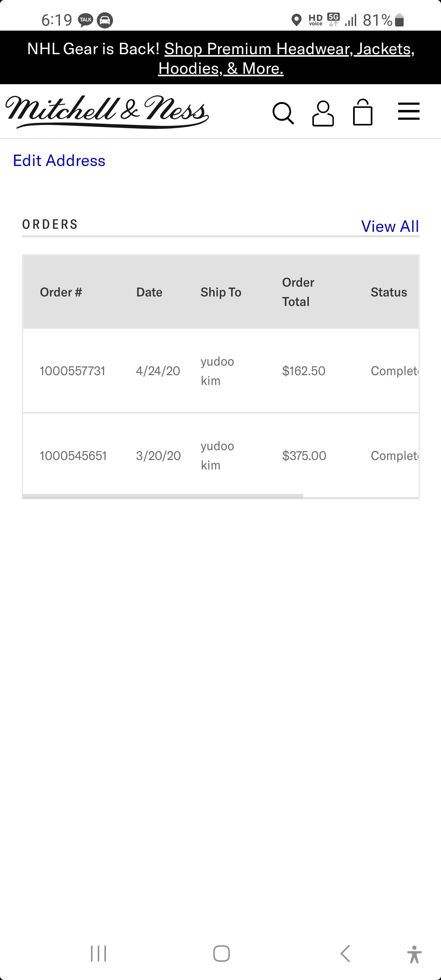Click the Edit Address link
This screenshot has height=980, width=441.
pyautogui.click(x=59, y=160)
